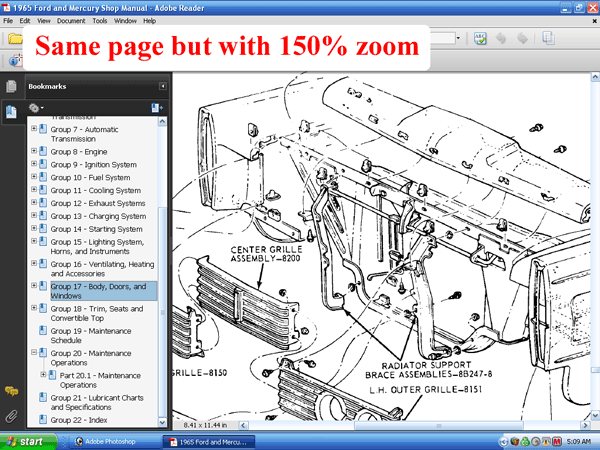Image resolution: width=600 pixels, height=450 pixels.
Task: Click the horizontal scrollbar thumb
Action: pos(439,425)
